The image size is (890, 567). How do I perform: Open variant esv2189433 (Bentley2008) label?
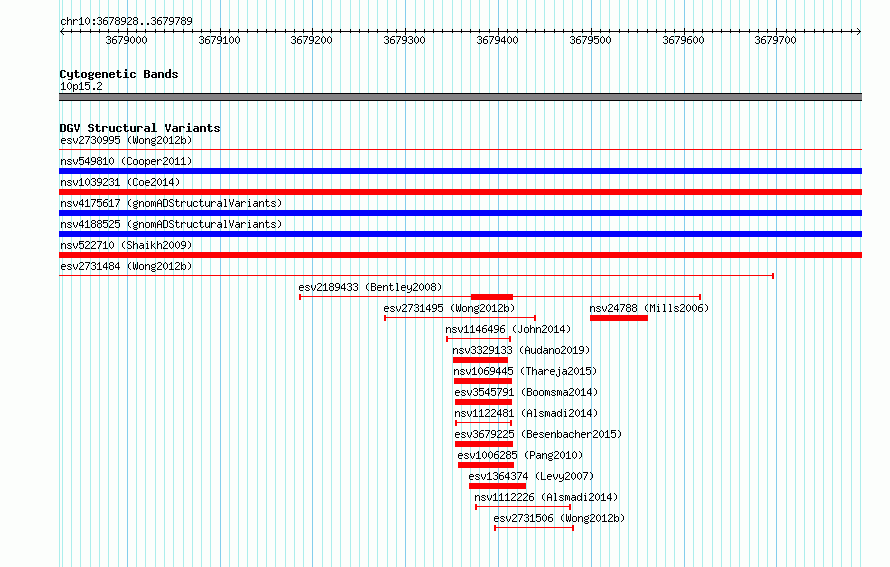coord(370,287)
